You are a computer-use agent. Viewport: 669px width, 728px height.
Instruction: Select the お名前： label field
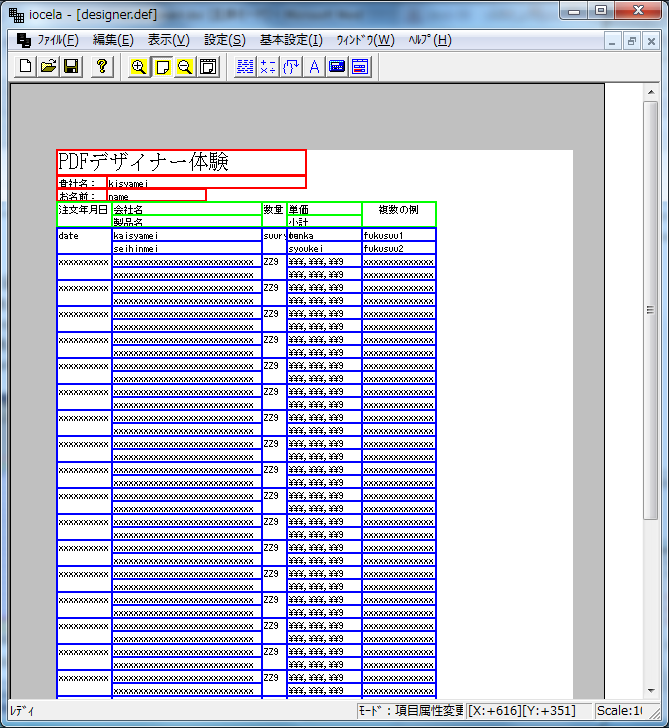click(x=82, y=195)
